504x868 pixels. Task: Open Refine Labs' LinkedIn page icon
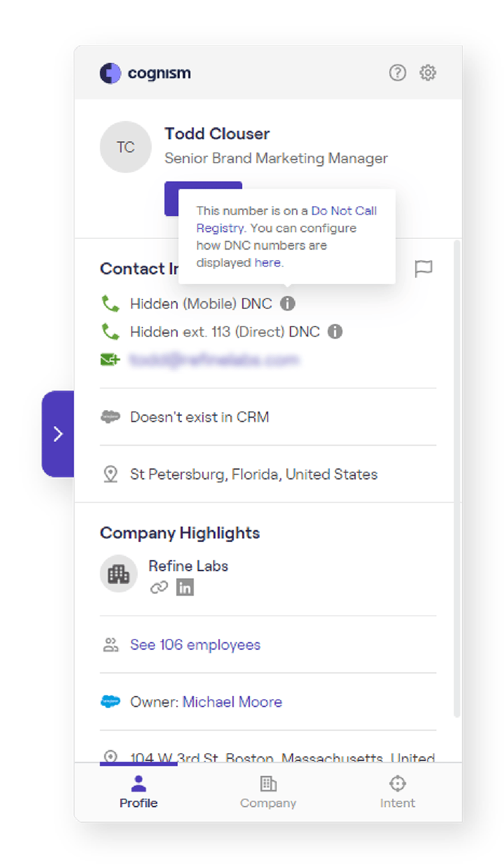pos(185,587)
